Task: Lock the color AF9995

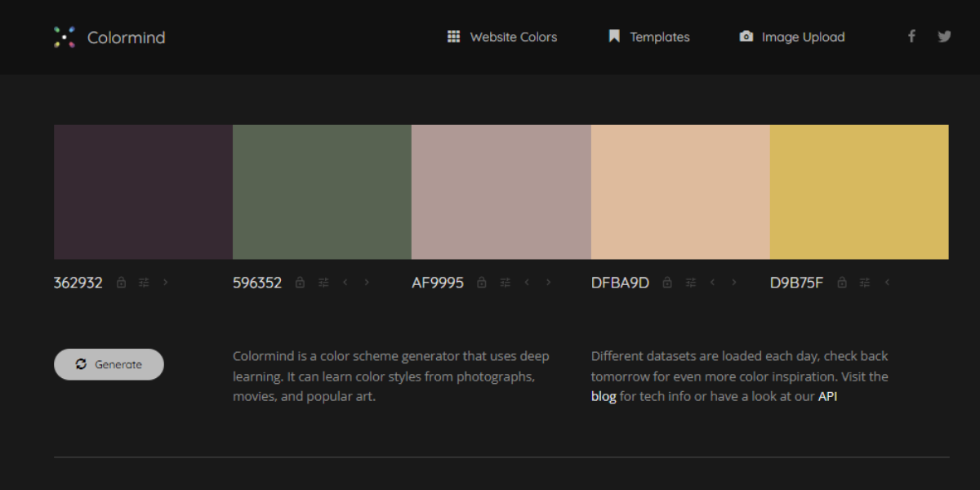Action: 481,282
